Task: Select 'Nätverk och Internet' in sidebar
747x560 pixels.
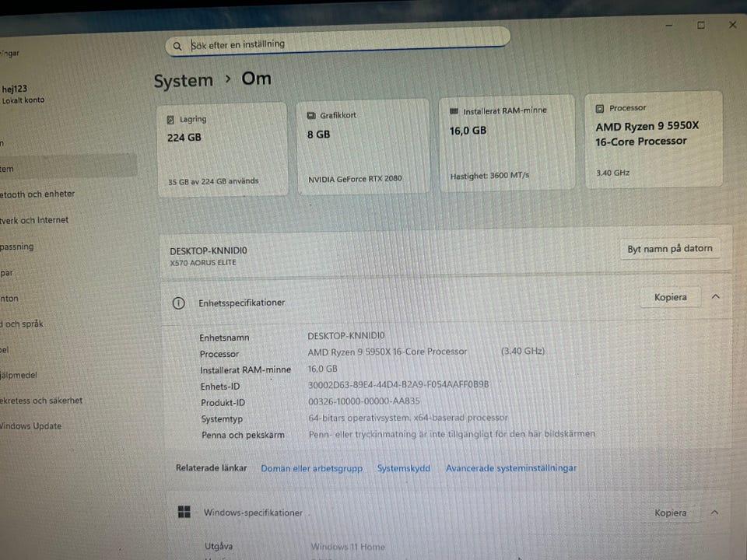Action: [x=34, y=220]
